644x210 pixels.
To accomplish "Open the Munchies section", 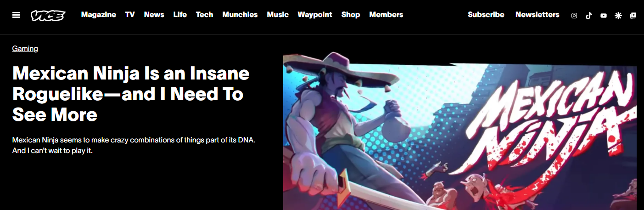I will coord(240,15).
